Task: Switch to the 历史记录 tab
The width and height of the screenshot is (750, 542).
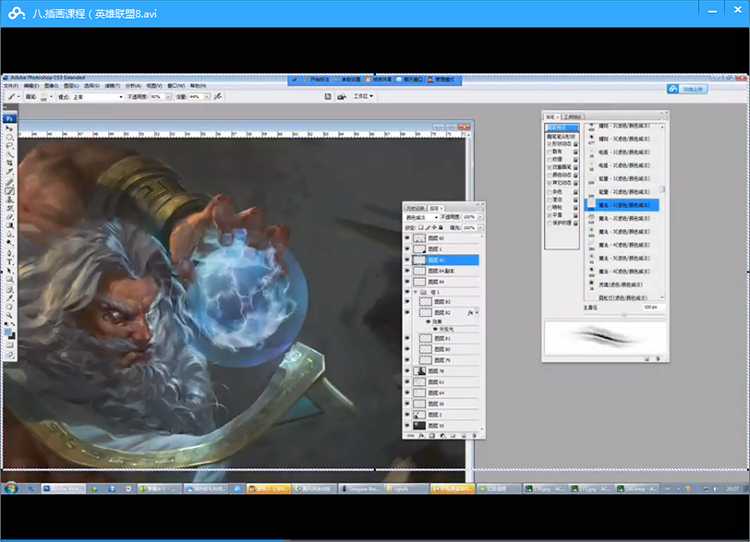Action: [x=415, y=208]
